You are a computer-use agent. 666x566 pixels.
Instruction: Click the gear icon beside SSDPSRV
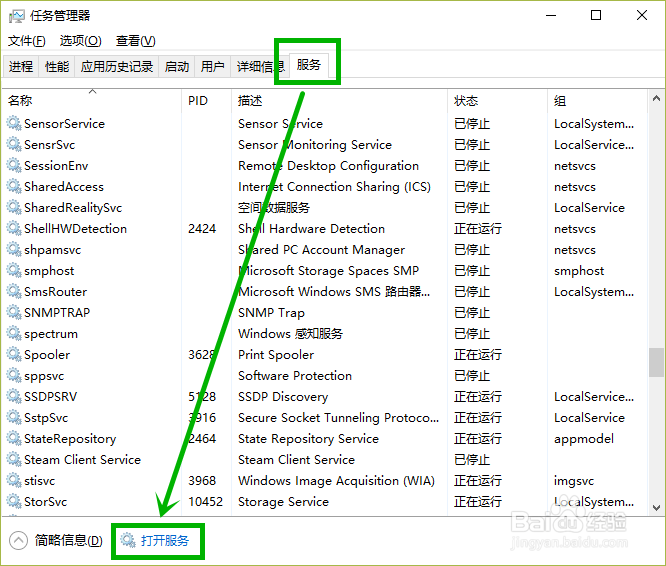(14, 397)
